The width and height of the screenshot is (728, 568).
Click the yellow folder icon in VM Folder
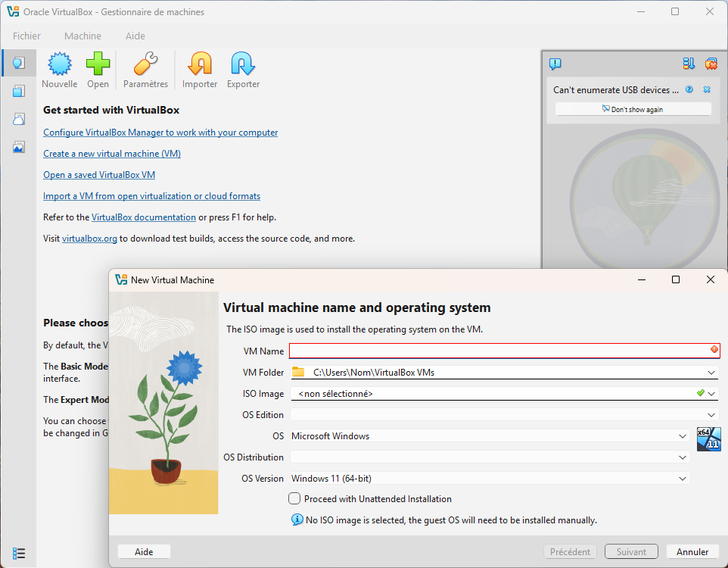click(298, 373)
